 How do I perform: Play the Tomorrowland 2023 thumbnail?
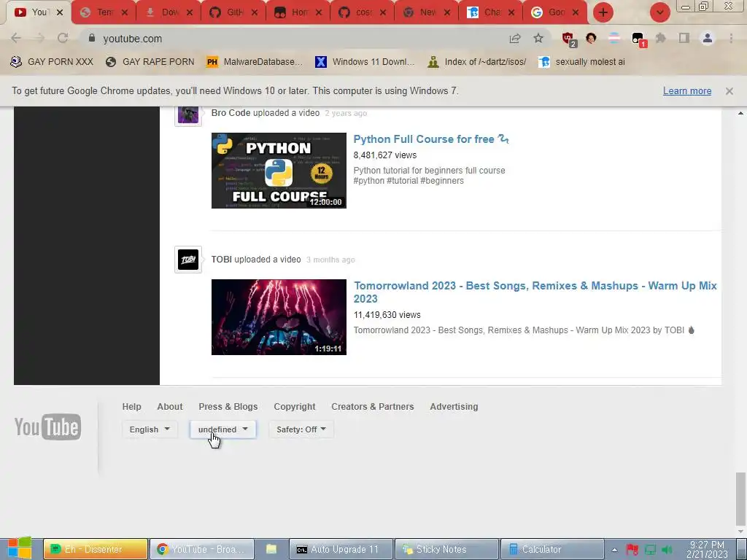pos(279,317)
